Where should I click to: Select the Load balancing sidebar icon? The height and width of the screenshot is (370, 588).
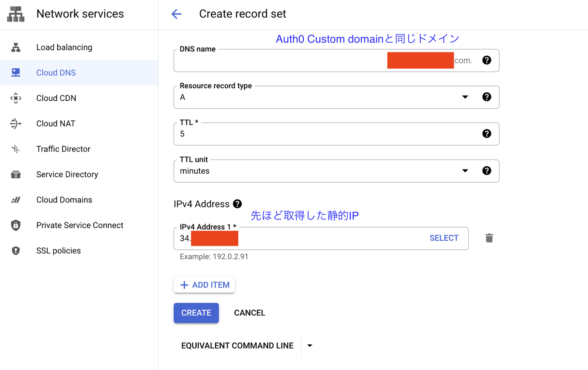[16, 47]
